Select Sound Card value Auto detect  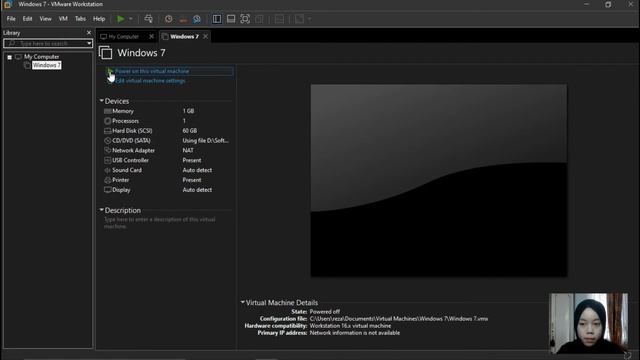[x=197, y=170]
